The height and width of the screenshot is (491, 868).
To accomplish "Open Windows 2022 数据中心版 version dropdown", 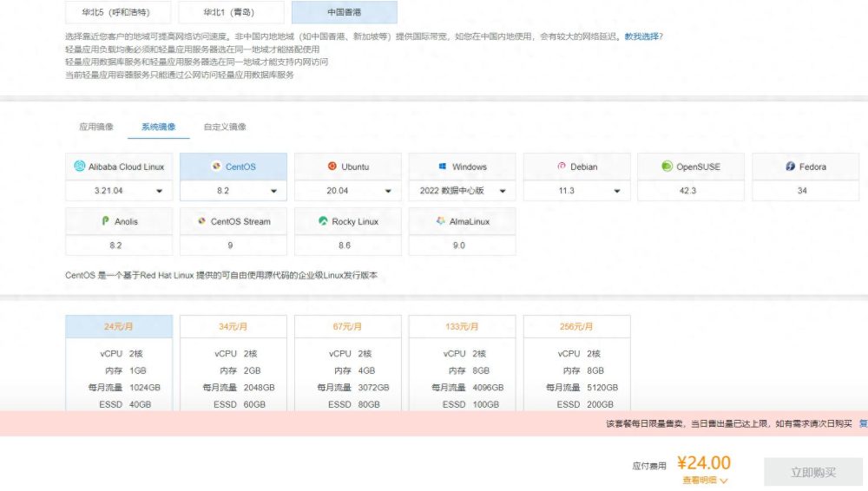I will 463,191.
